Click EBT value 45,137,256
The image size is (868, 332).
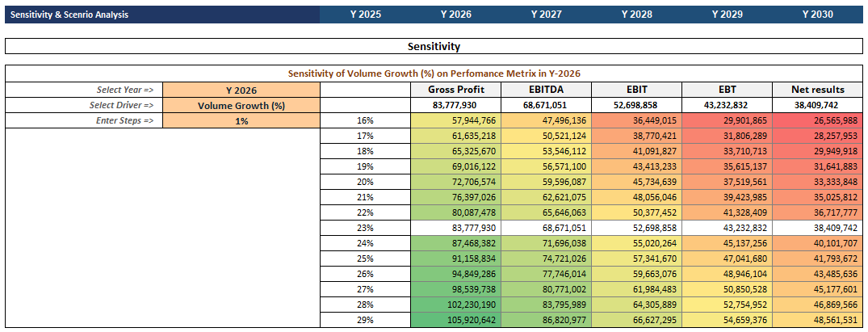(728, 243)
